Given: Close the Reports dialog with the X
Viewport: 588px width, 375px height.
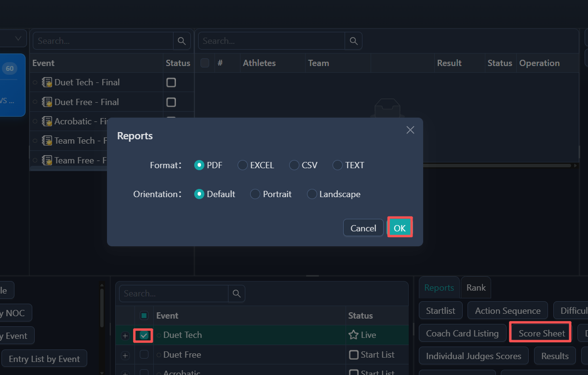Looking at the screenshot, I should pyautogui.click(x=410, y=130).
